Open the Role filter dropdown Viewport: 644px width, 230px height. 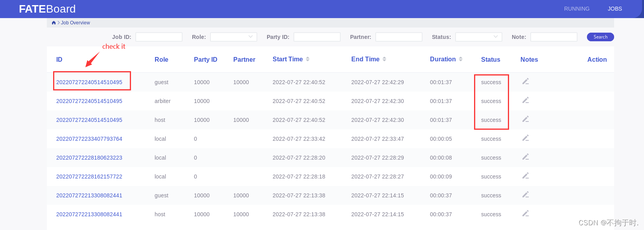234,37
